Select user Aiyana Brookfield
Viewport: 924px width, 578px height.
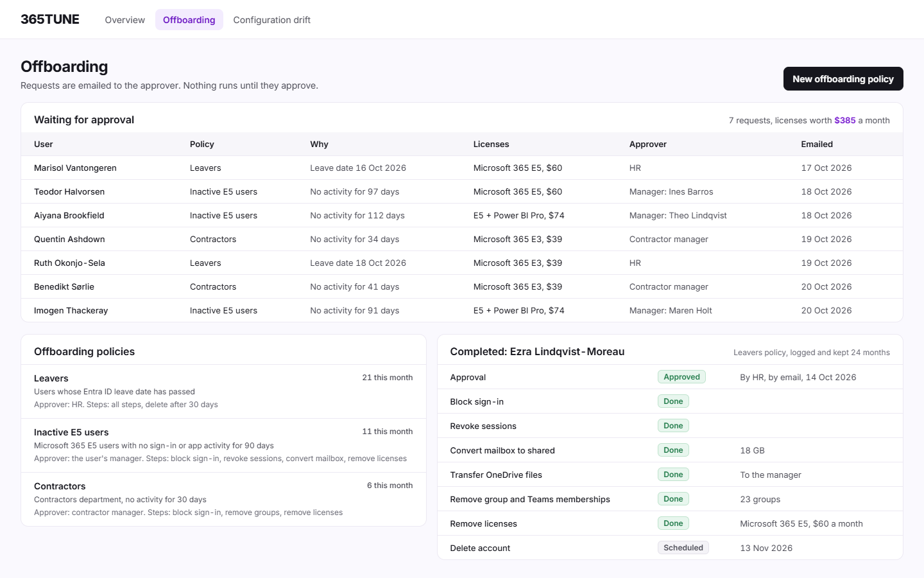click(x=69, y=215)
